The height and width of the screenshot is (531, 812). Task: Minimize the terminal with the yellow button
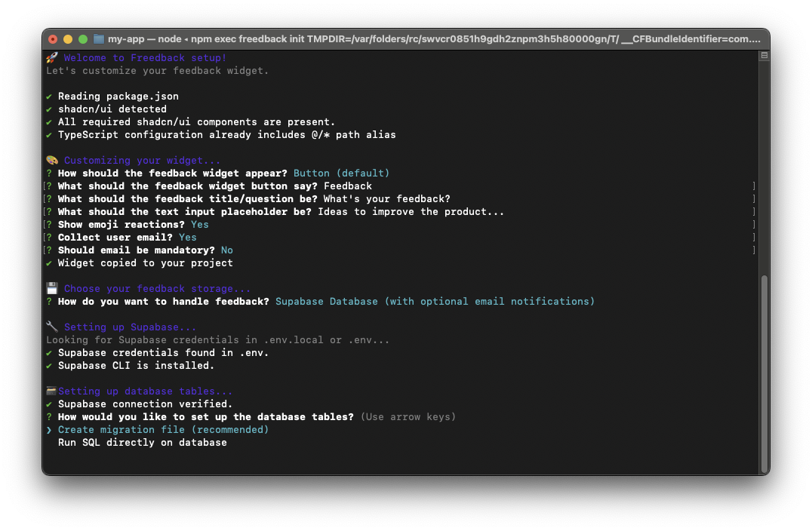pos(68,38)
